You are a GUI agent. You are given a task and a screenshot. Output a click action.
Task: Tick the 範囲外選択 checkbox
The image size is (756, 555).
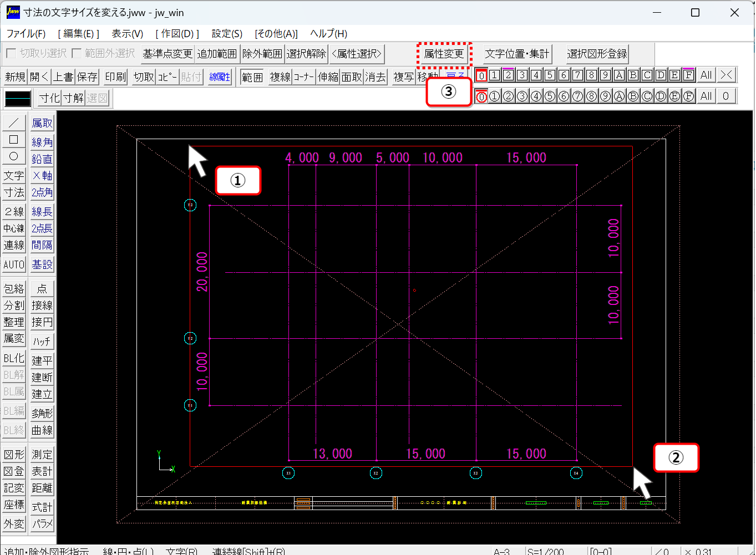(77, 53)
